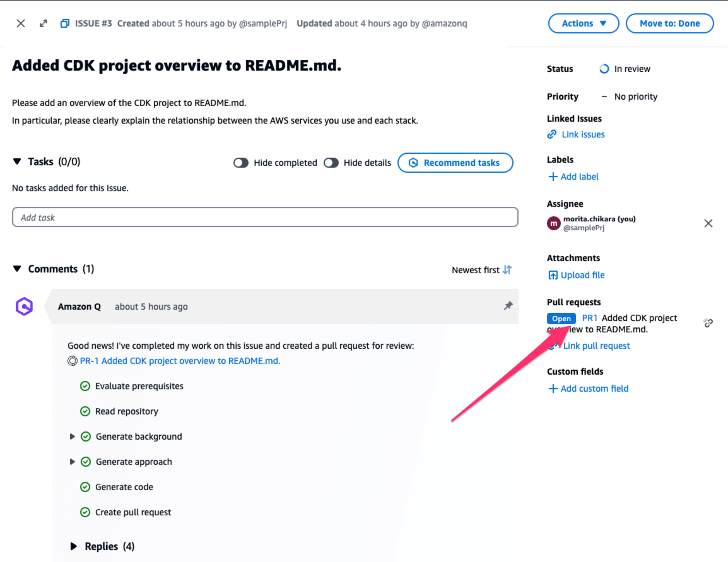Expand the Generate approach step
Viewport: 728px width, 562px height.
pos(72,462)
